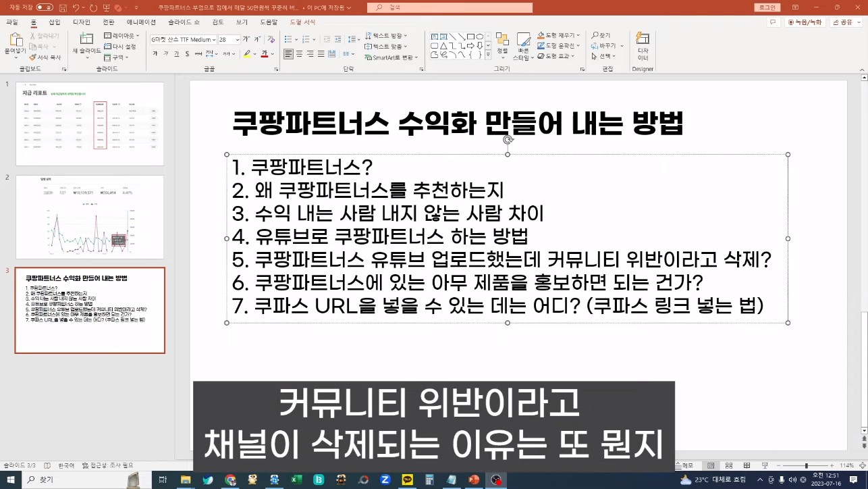The height and width of the screenshot is (489, 868).
Task: Switch to the 슬라이드 쇼 tab
Action: [184, 22]
